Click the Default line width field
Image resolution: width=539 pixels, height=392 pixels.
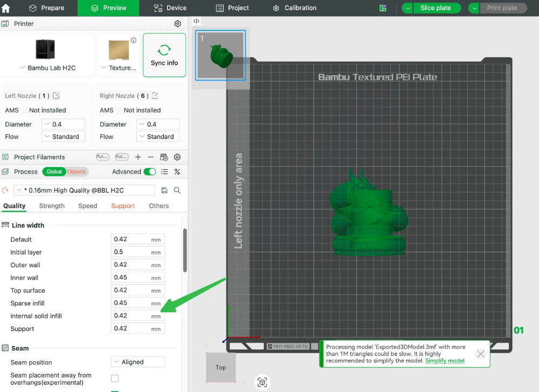(x=138, y=239)
